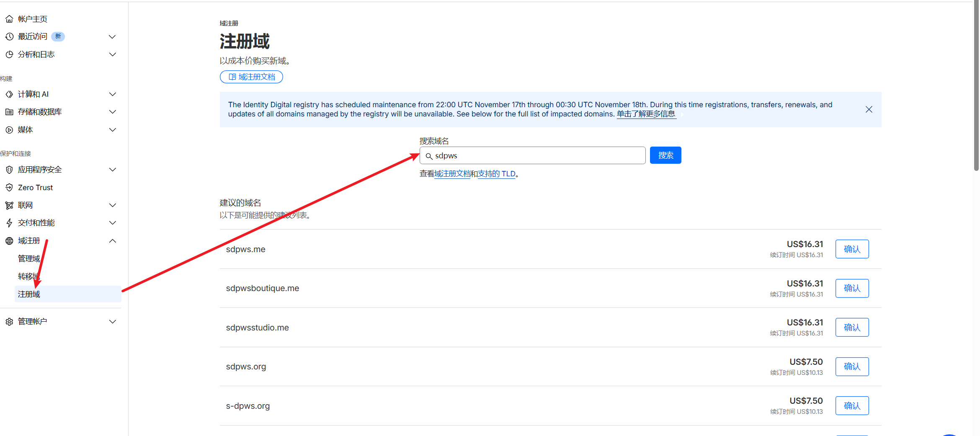
Task: Open Zero Trust from the sidebar
Action: coord(35,188)
